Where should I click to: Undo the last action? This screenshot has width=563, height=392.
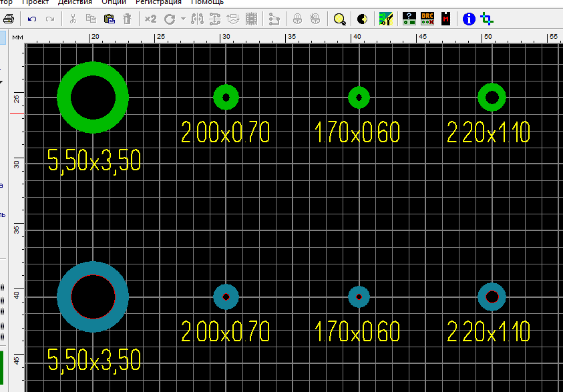[x=32, y=19]
